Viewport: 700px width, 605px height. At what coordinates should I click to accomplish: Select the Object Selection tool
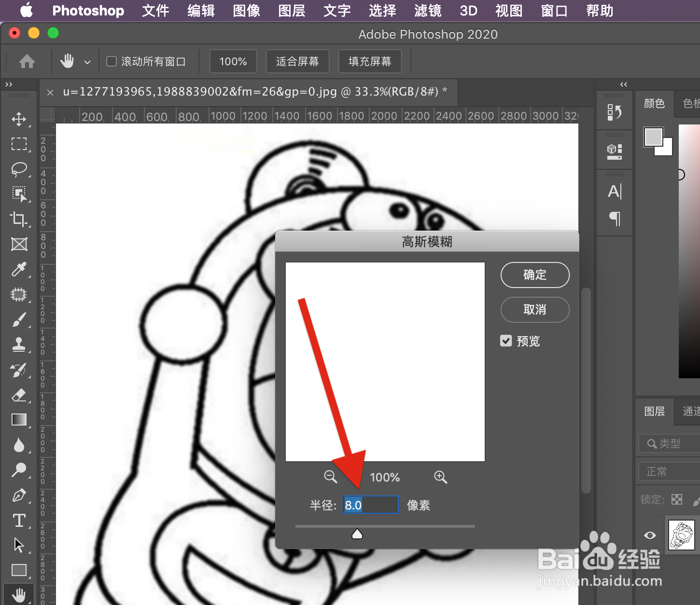[19, 194]
